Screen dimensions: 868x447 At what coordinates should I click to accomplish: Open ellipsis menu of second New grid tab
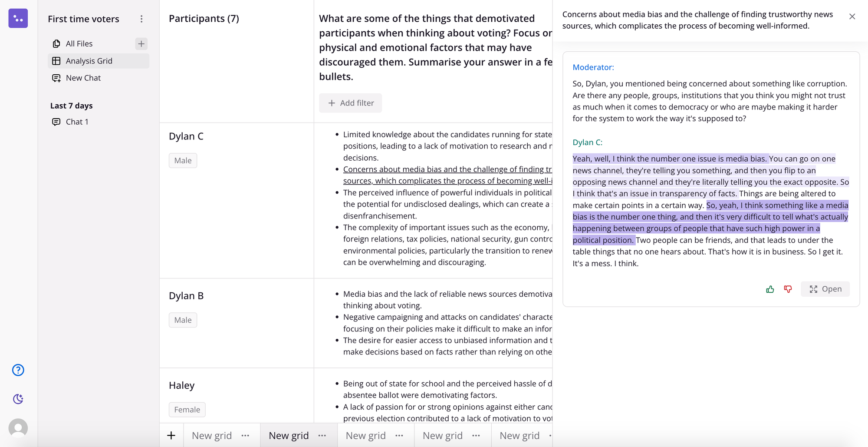[x=322, y=435]
